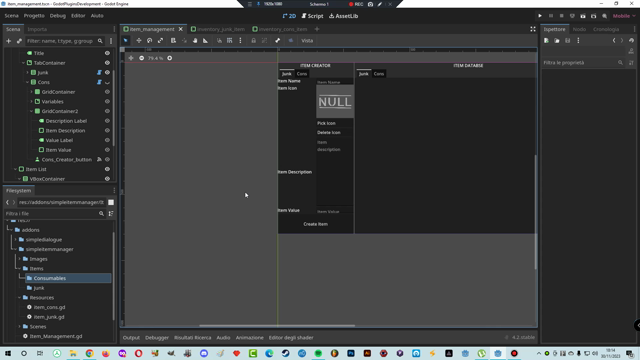Open the script attached to Junk node

[x=99, y=72]
